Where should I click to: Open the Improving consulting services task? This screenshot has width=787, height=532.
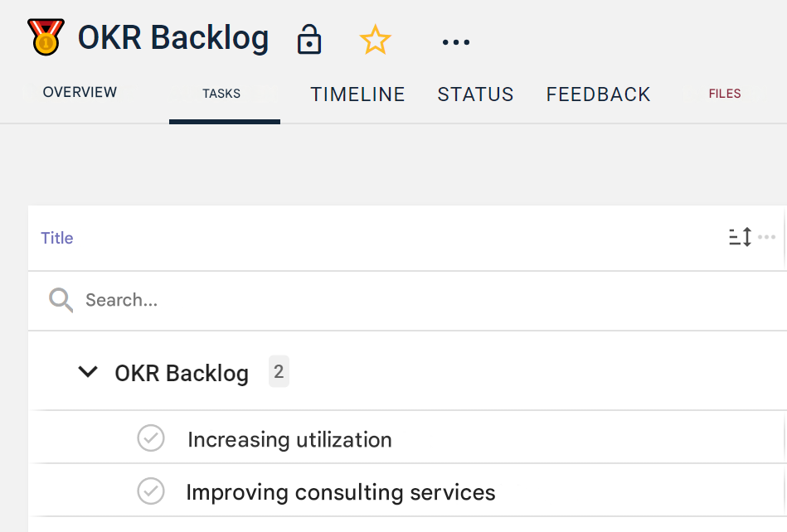pos(340,492)
